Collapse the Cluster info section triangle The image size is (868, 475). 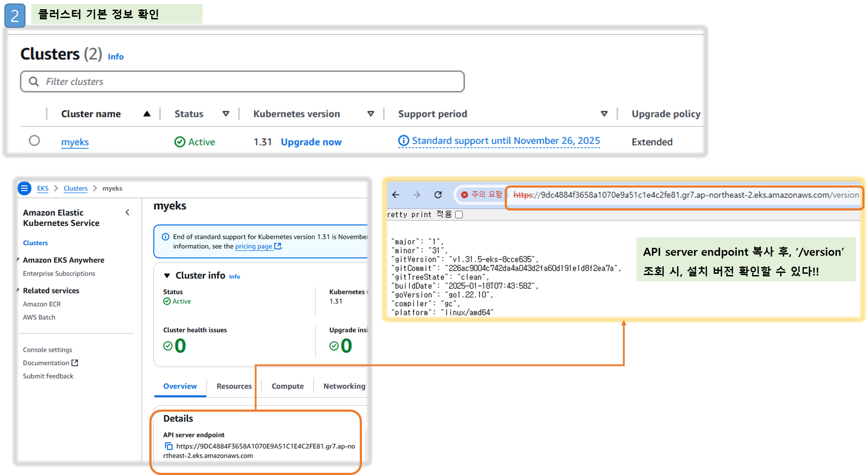point(167,276)
